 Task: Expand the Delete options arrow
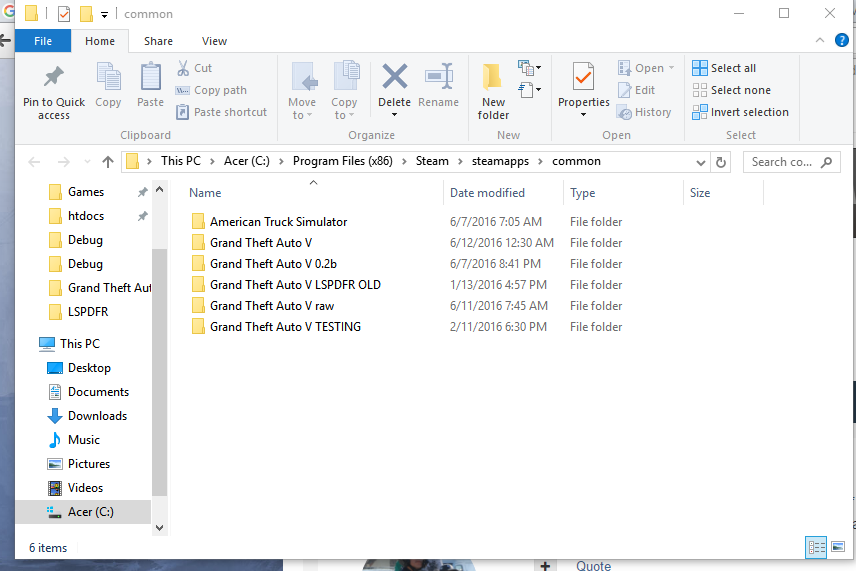[x=394, y=115]
